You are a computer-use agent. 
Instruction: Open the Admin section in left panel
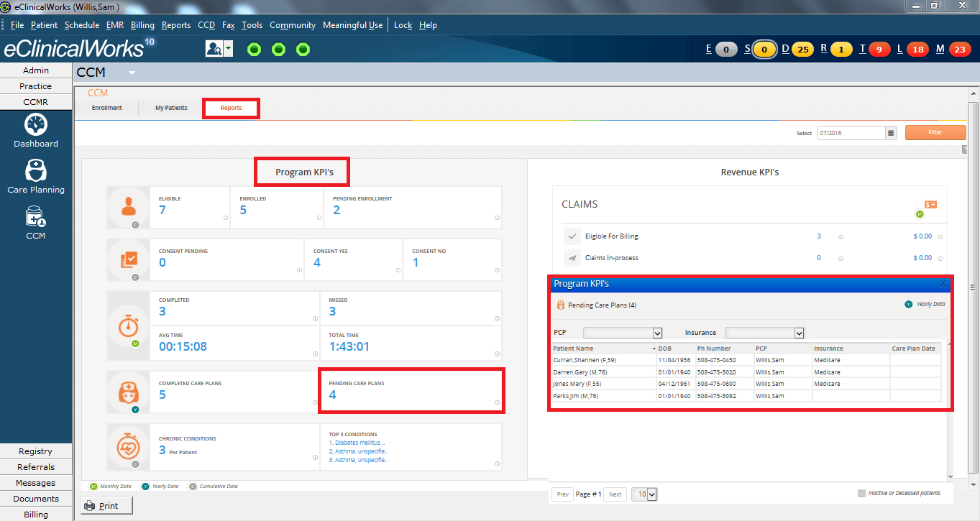pos(36,70)
